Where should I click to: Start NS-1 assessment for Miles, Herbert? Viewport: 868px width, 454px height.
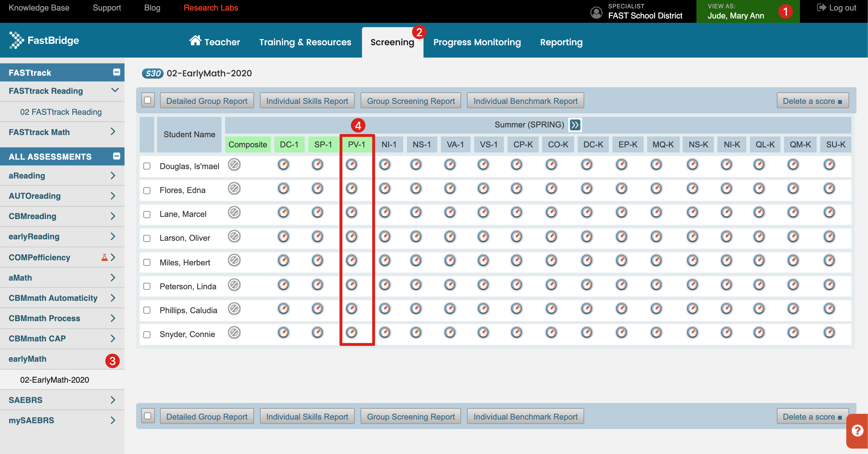tap(416, 261)
